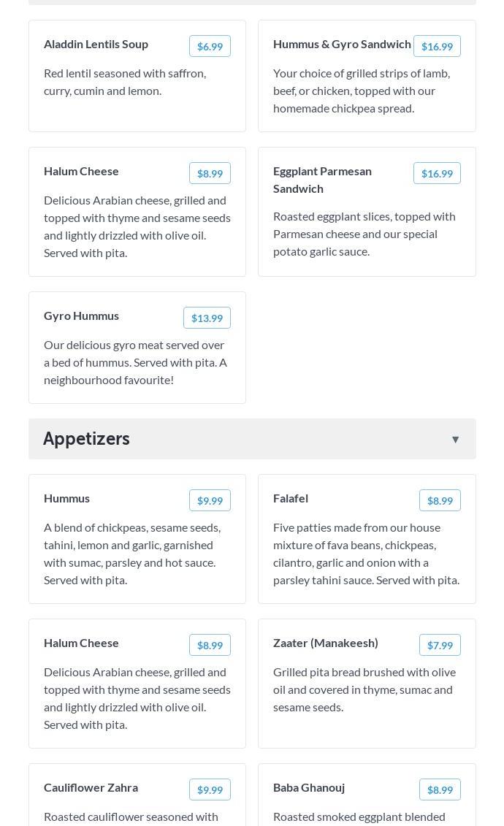504x826 pixels.
Task: Collapse the Appetizers section arrow
Action: tap(455, 439)
